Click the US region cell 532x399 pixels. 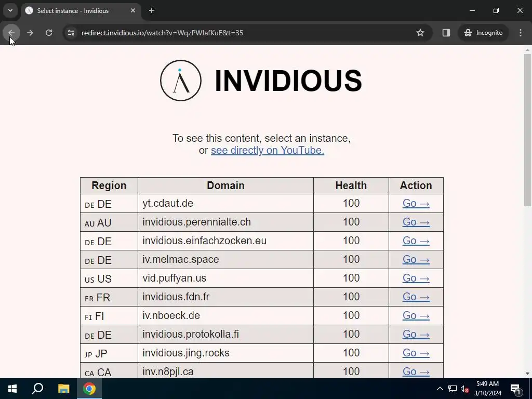[x=109, y=278]
